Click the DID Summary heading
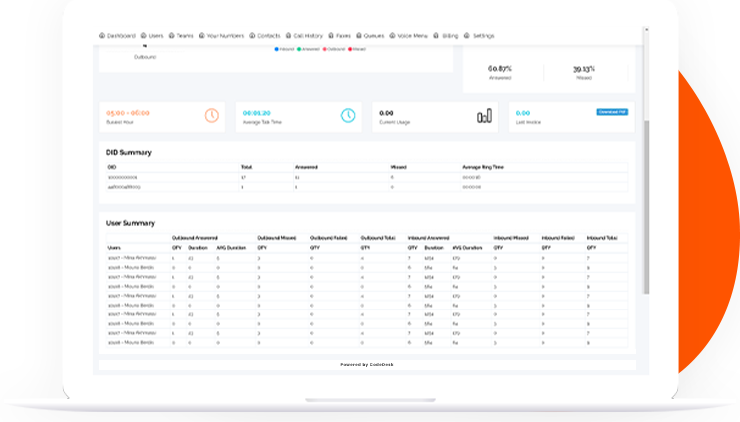Image resolution: width=740 pixels, height=422 pixels. click(x=129, y=152)
